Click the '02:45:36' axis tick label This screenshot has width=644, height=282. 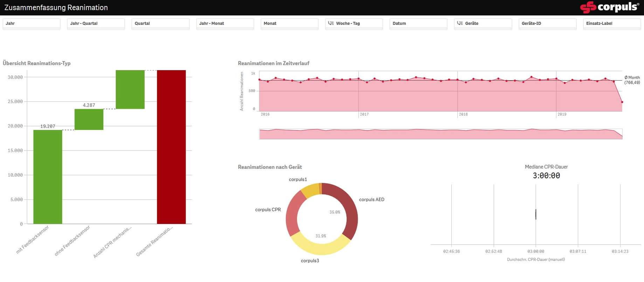coord(451,252)
